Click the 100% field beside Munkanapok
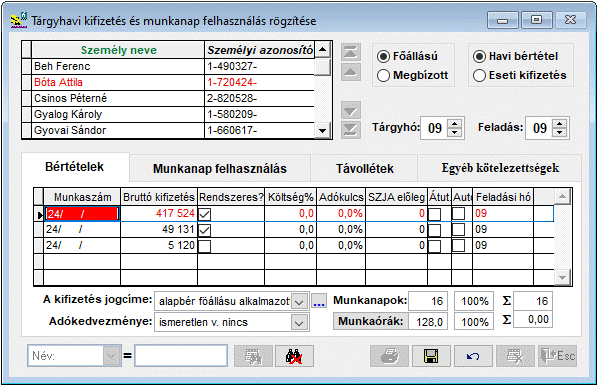598x385 pixels. tap(474, 301)
